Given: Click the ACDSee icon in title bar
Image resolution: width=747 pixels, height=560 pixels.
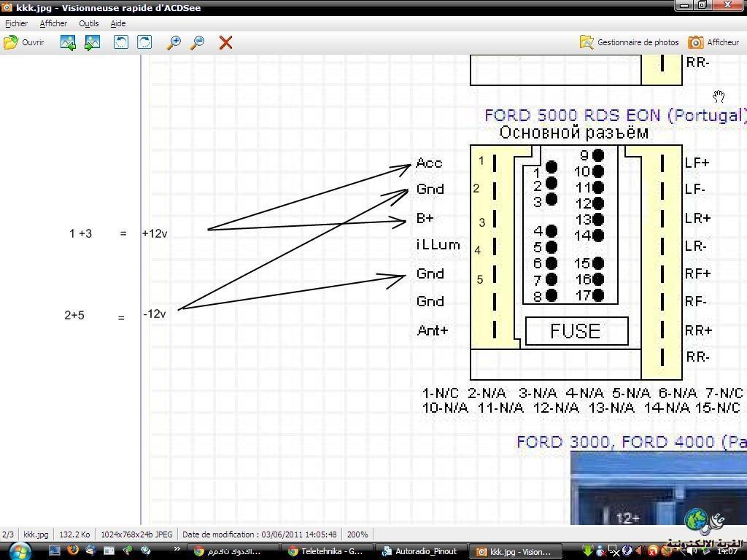Looking at the screenshot, I should point(7,7).
